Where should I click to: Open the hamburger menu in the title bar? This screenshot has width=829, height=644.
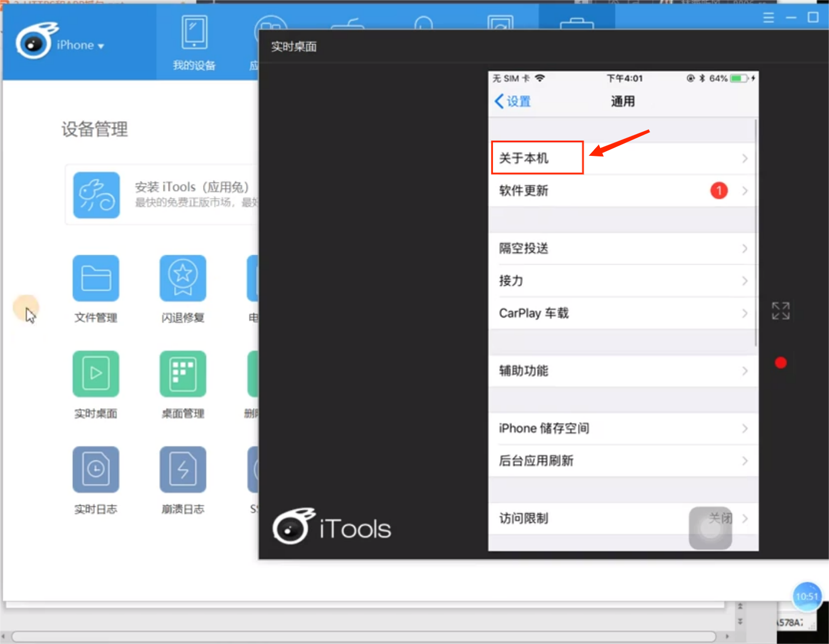[x=768, y=18]
